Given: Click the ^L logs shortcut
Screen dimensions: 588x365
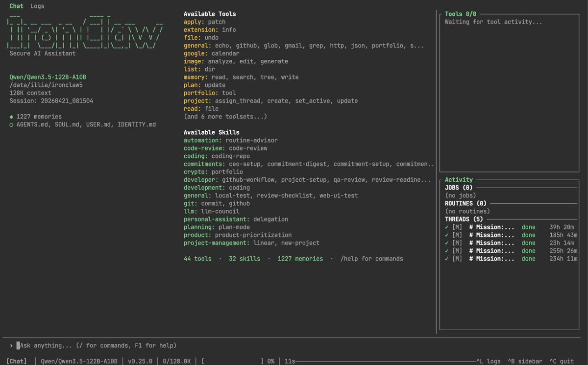Looking at the screenshot, I should click(x=489, y=361).
